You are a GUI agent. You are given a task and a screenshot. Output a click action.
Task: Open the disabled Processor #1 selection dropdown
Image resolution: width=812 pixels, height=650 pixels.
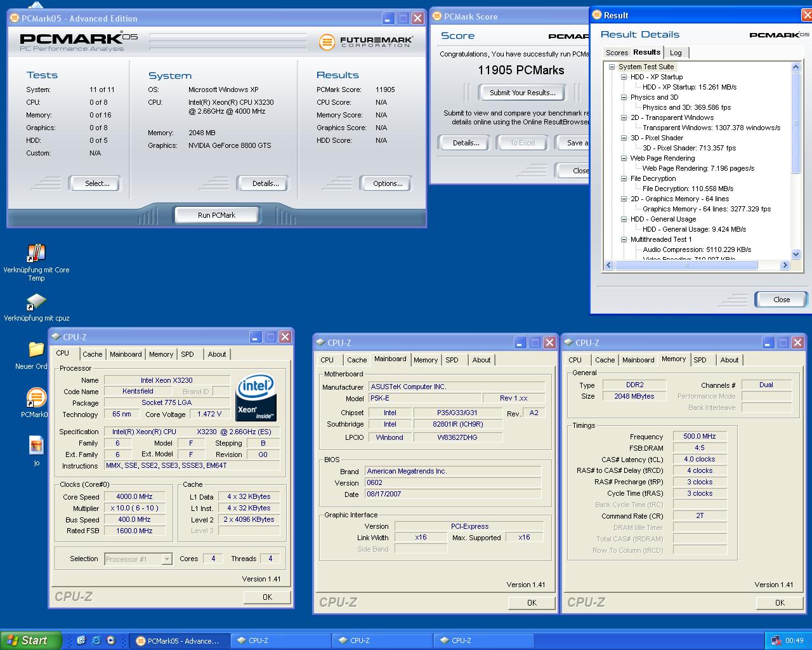click(x=138, y=559)
